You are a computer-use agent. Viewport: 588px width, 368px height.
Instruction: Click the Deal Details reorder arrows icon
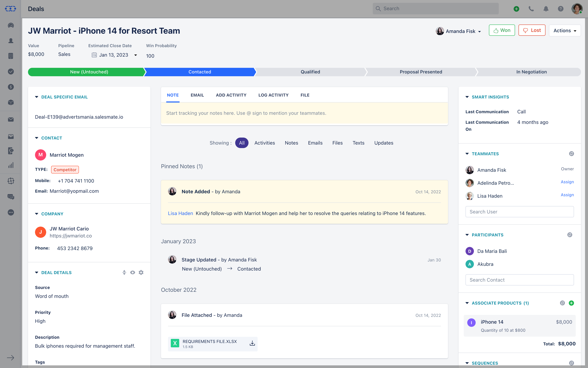tap(124, 273)
